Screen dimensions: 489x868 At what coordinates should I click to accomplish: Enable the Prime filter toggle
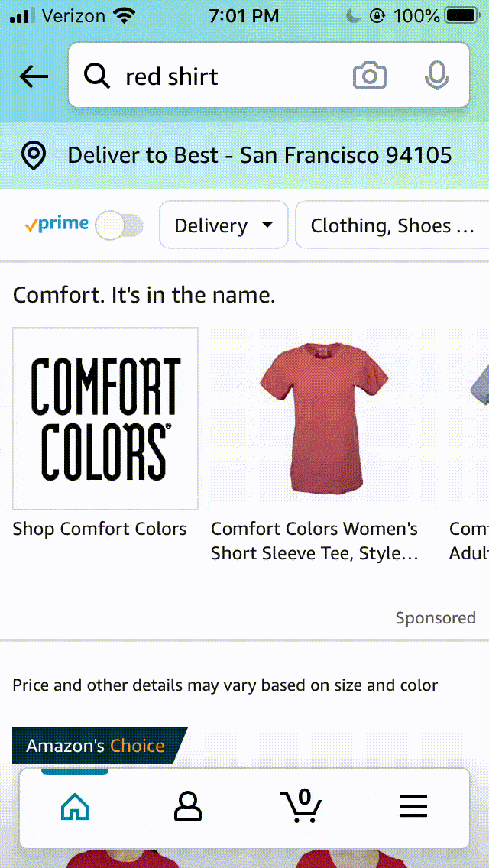[x=121, y=225]
